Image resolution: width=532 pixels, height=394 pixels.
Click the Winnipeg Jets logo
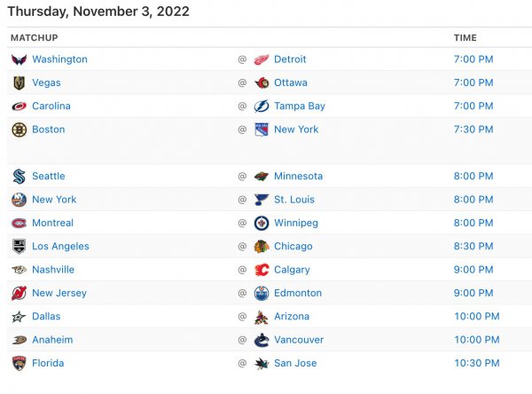tap(261, 223)
